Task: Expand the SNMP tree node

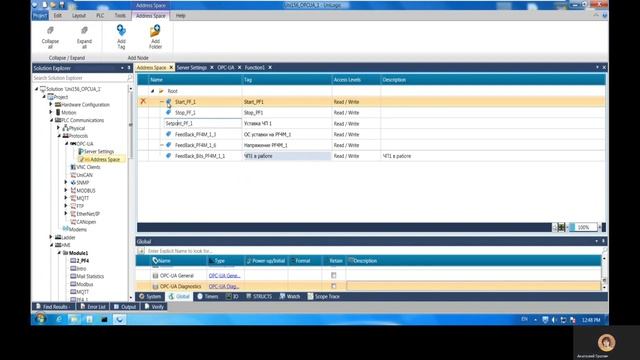Action: coord(66,182)
